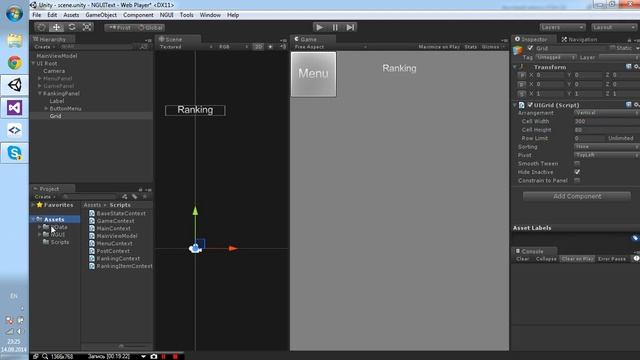Open Visual Studio from the taskbar
The width and height of the screenshot is (640, 360).
click(x=15, y=108)
